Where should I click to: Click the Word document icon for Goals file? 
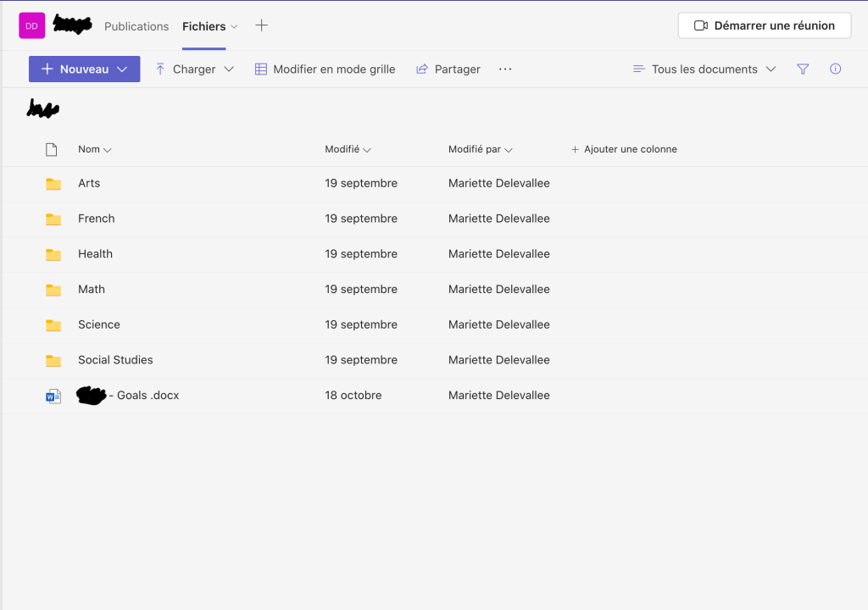coord(53,396)
